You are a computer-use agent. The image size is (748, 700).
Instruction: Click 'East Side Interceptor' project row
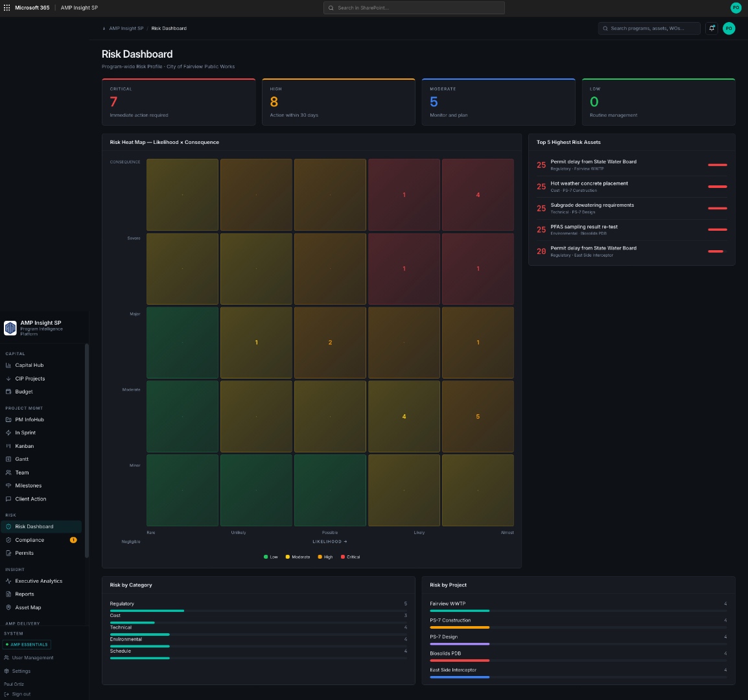click(x=578, y=672)
